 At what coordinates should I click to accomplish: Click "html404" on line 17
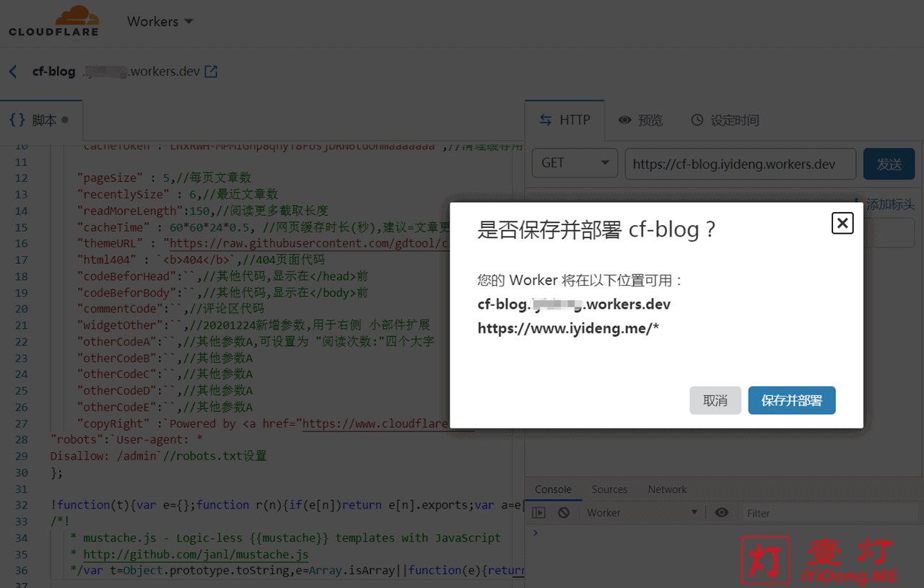pos(105,260)
